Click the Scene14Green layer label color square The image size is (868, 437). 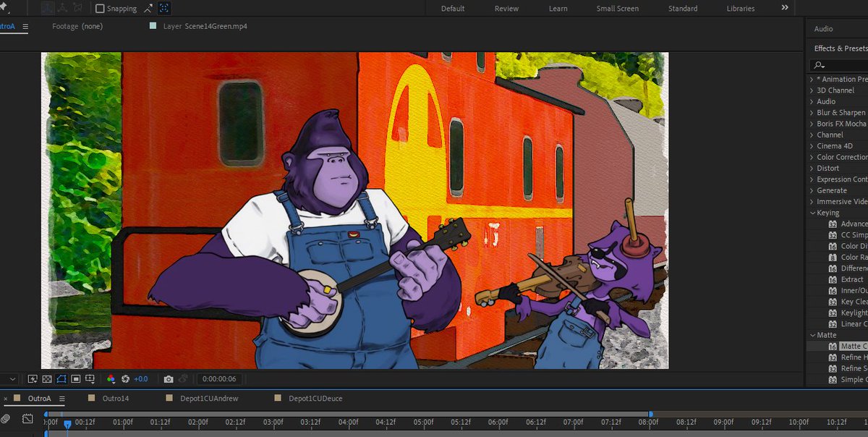(x=153, y=26)
